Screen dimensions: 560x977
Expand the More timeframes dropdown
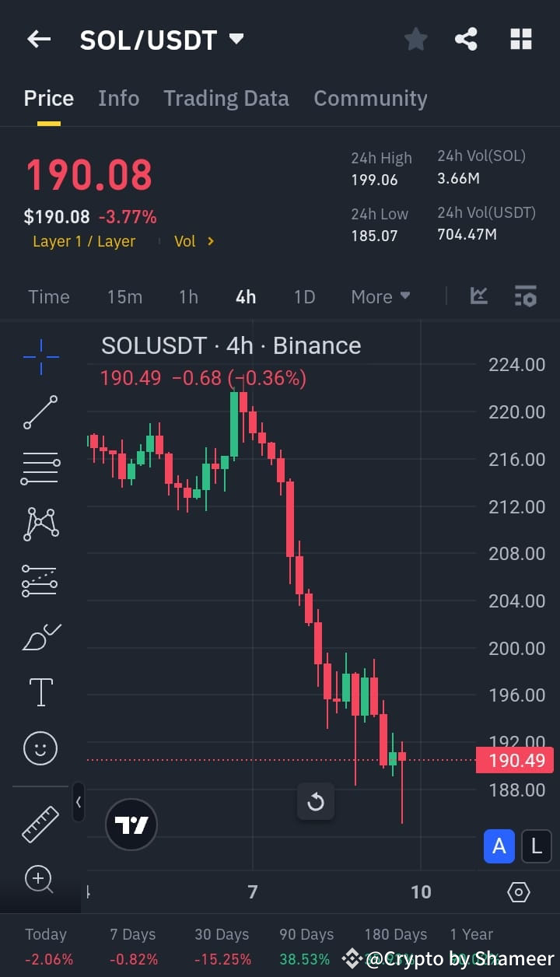tap(380, 296)
